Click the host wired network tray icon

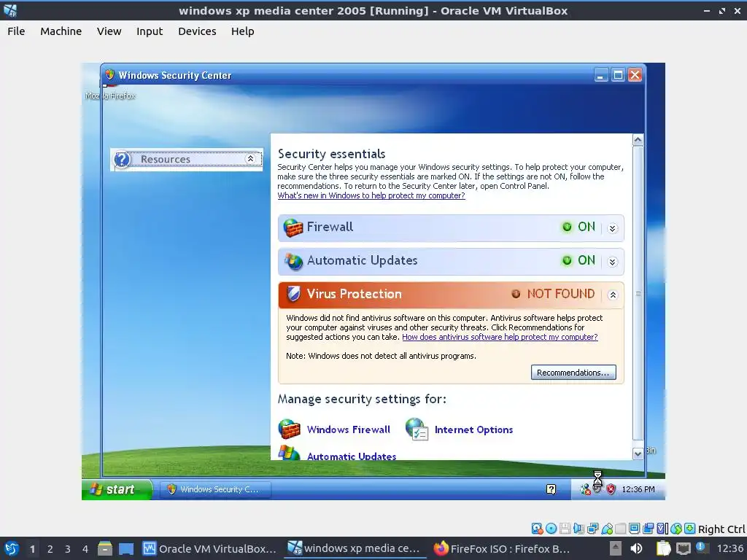(683, 548)
